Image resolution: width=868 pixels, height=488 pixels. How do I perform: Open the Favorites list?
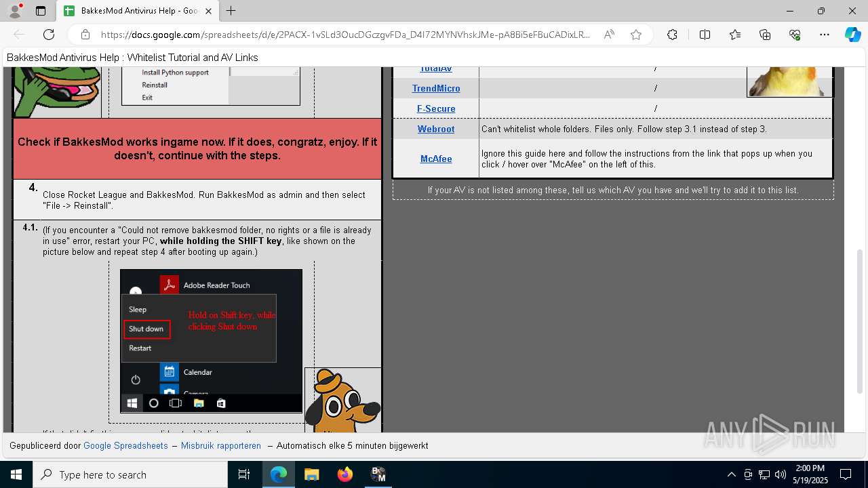(735, 35)
